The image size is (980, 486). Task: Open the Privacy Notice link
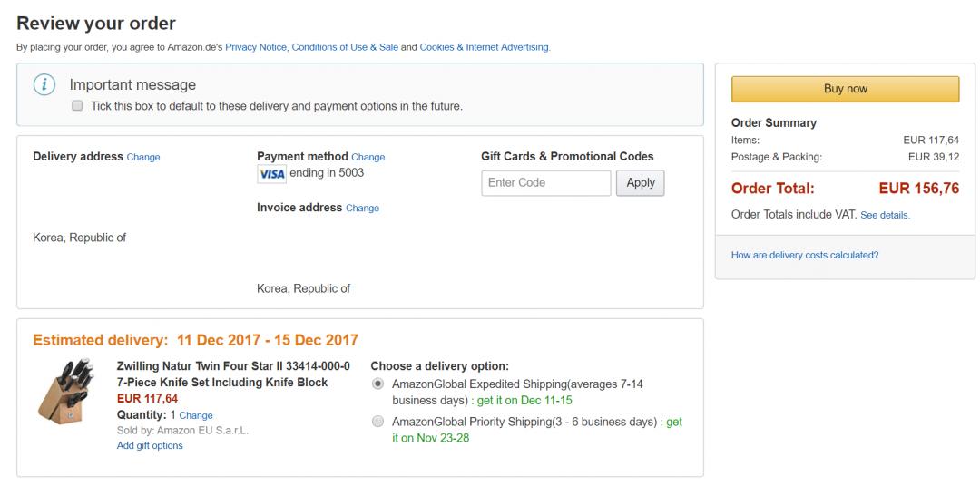(257, 47)
